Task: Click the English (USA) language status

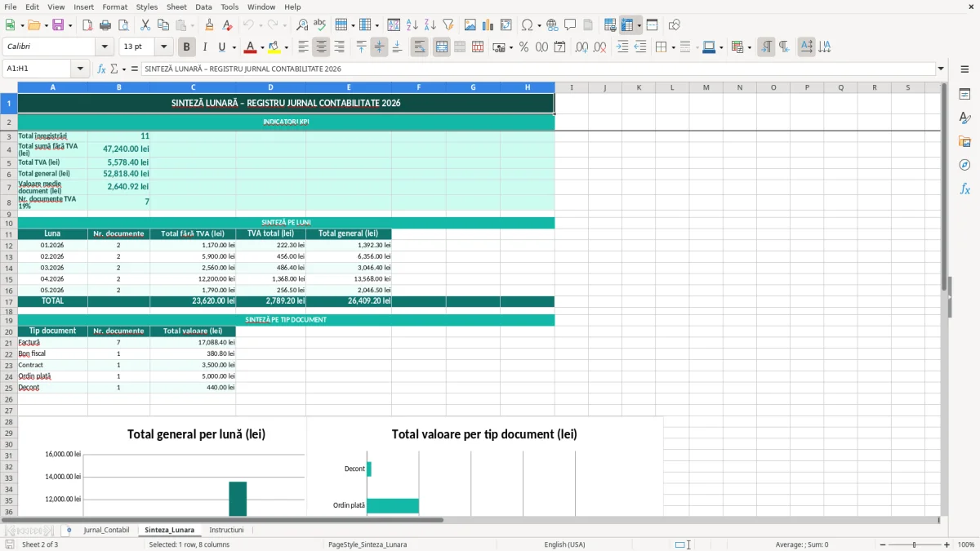Action: [x=564, y=544]
